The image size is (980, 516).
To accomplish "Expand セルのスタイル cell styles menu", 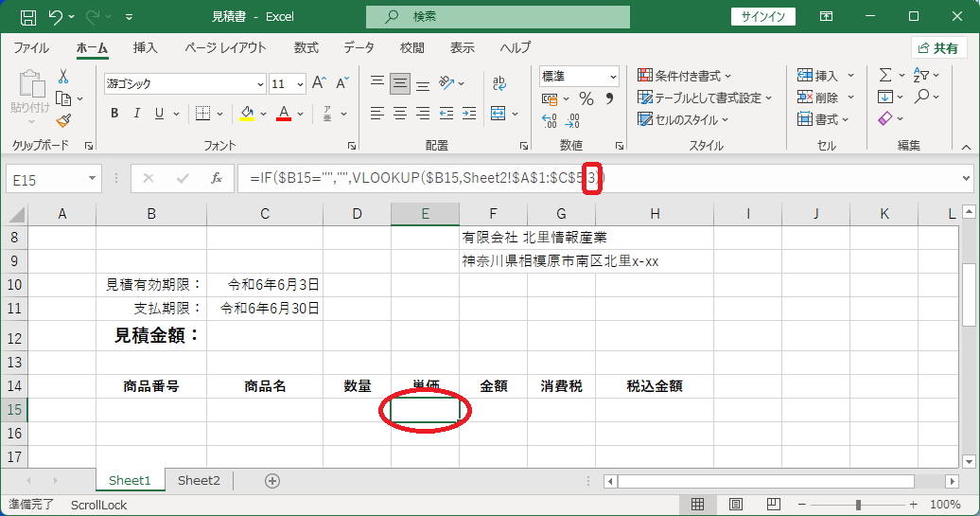I will point(683,119).
